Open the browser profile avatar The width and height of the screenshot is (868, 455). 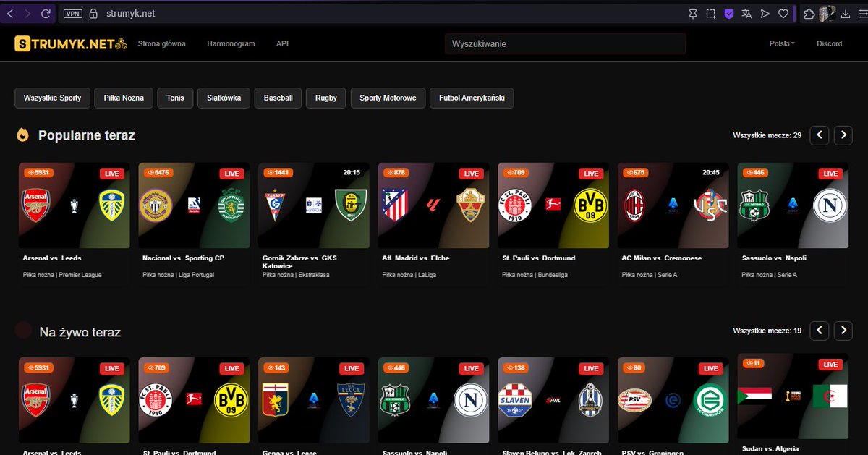[x=827, y=13]
